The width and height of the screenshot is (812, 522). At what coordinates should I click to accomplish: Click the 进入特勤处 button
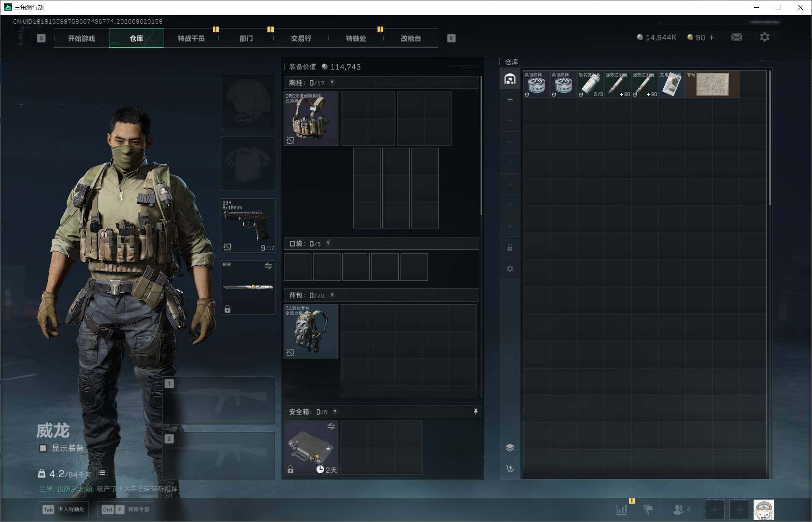(x=64, y=509)
